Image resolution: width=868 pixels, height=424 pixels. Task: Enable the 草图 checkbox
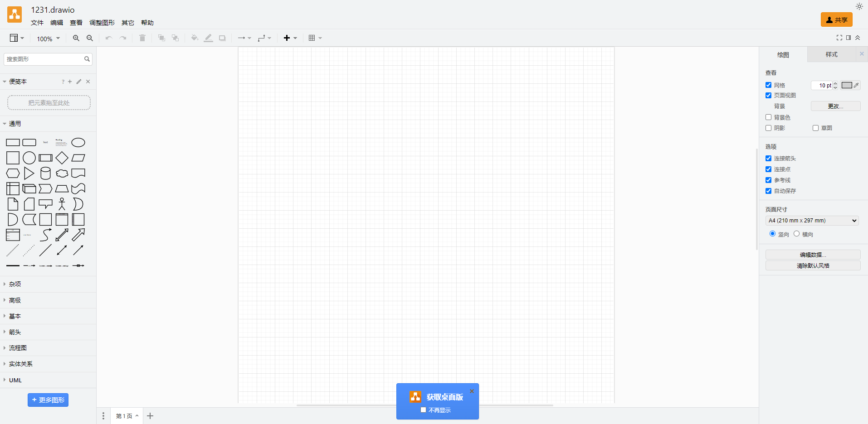tap(815, 128)
